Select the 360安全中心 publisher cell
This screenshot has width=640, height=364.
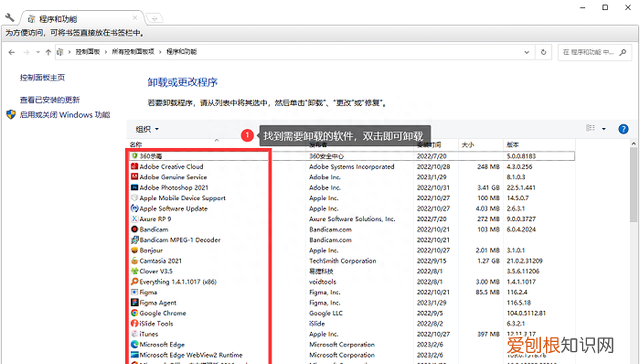click(x=327, y=156)
